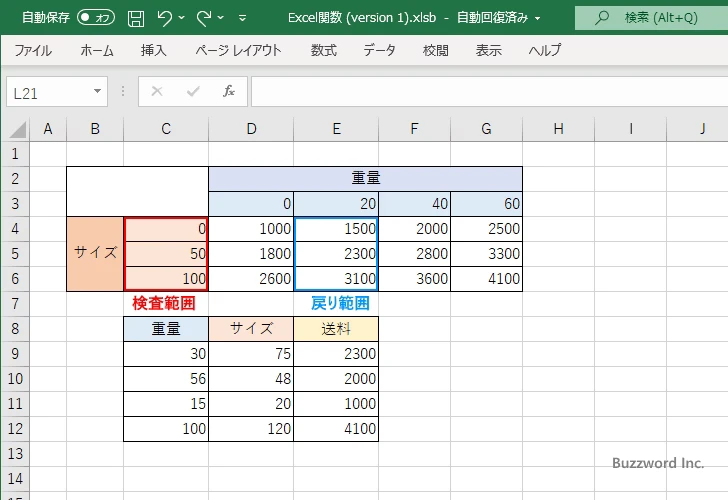
Task: Click the weight header cell showing 60
Action: [x=487, y=204]
